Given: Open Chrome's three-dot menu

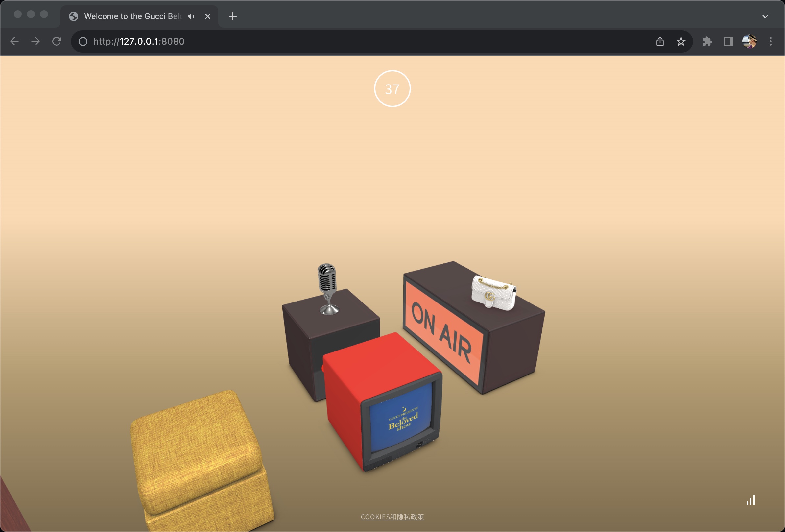Looking at the screenshot, I should pyautogui.click(x=771, y=41).
